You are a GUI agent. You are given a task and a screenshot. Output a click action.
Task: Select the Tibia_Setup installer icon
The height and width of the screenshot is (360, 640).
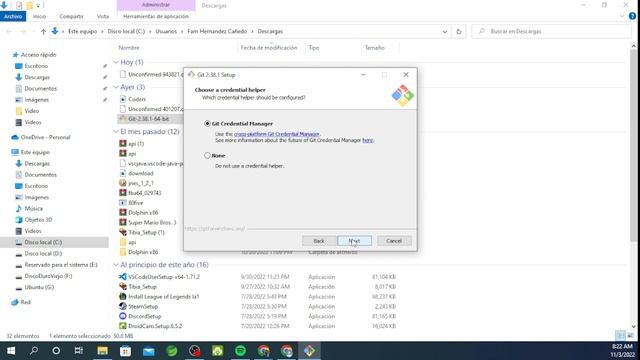pos(122,287)
